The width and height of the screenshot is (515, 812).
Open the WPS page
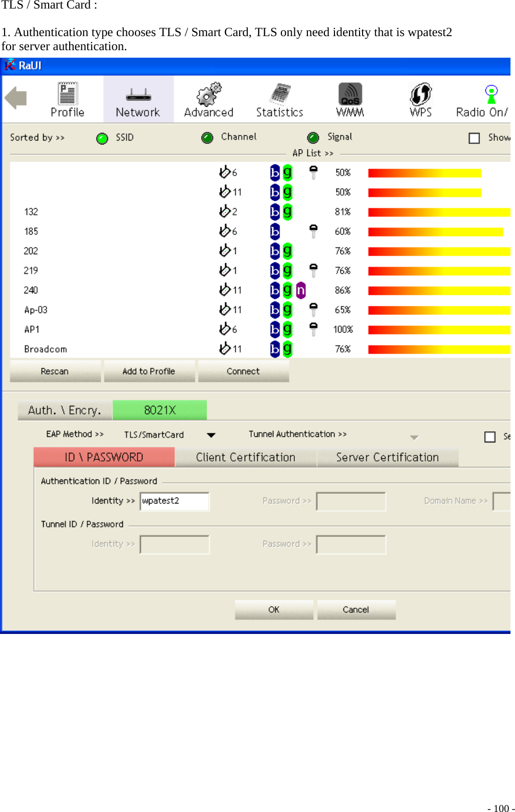[x=421, y=100]
